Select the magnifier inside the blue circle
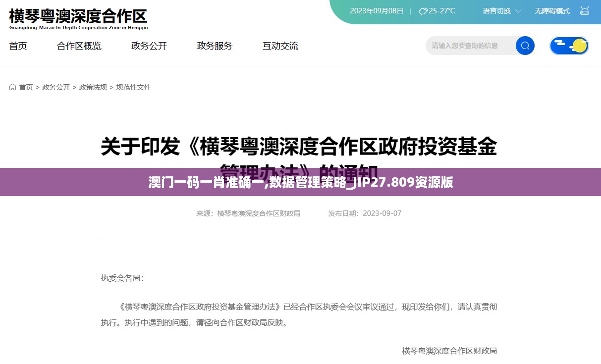601x364 pixels. click(525, 46)
